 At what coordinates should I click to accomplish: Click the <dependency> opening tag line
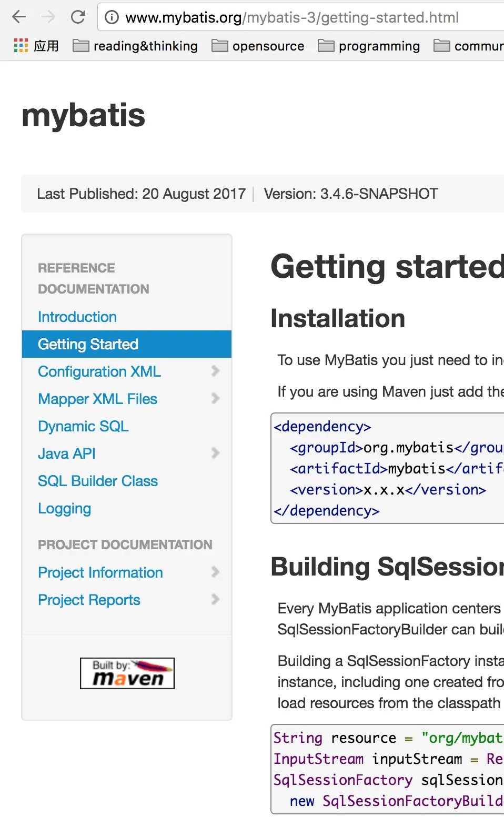(x=322, y=427)
